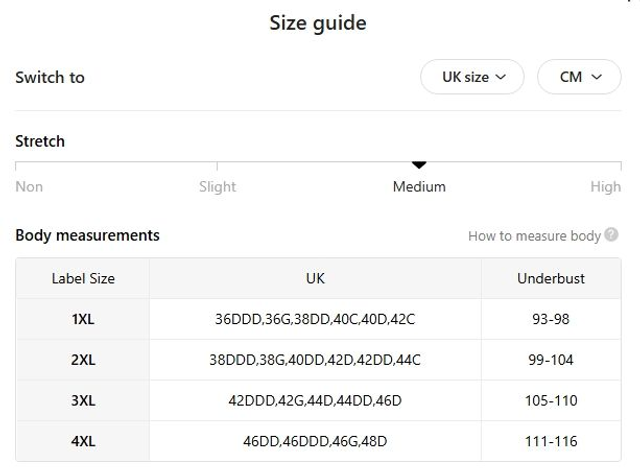
Task: Click the Label Size column header
Action: click(x=83, y=278)
